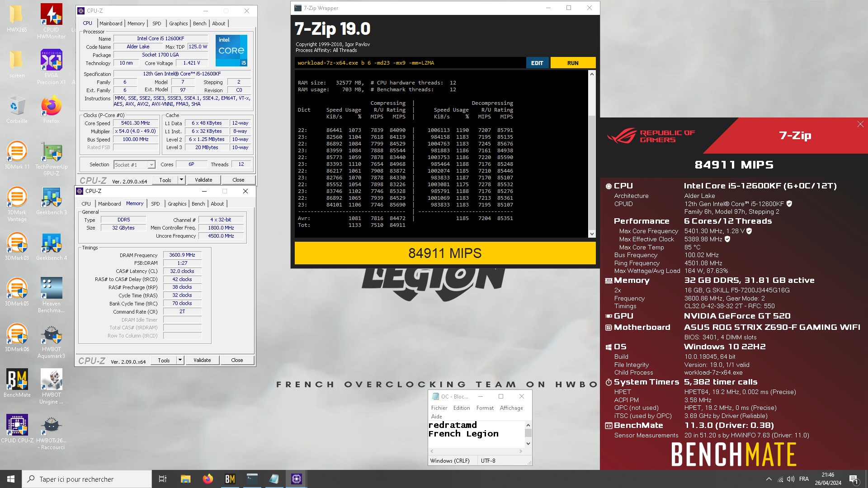Image resolution: width=868 pixels, height=488 pixels.
Task: Open 3DMark03 desktop shortcut
Action: pyautogui.click(x=17, y=246)
